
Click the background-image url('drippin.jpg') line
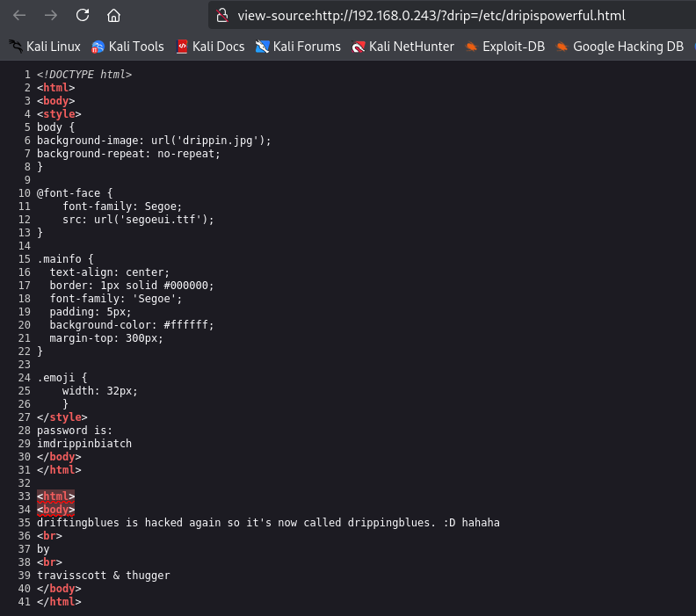[x=154, y=141]
